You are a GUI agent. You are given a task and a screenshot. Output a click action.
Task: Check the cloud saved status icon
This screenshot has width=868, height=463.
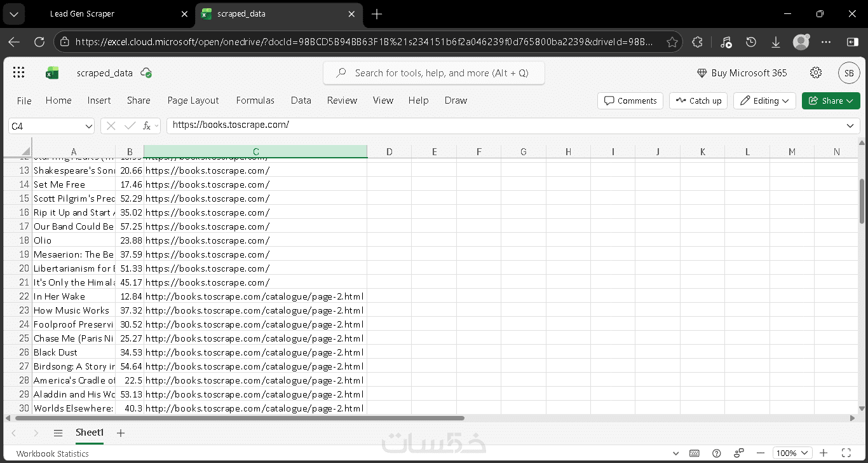146,73
